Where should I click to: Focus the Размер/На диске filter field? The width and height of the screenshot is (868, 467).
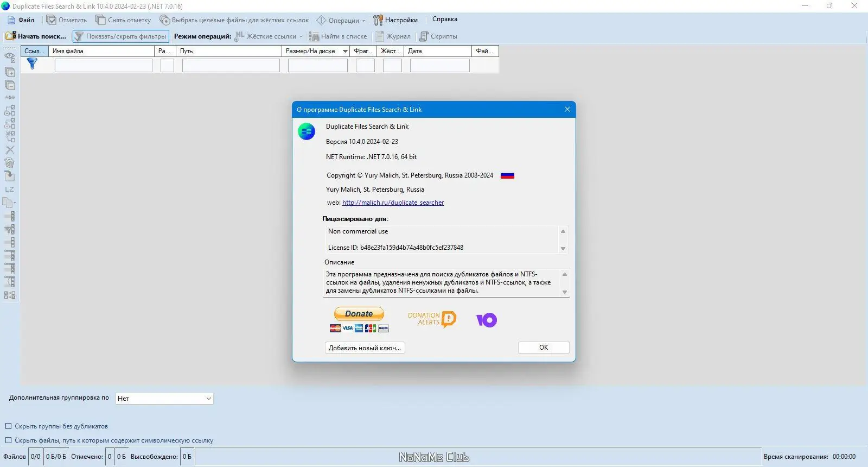coord(318,66)
